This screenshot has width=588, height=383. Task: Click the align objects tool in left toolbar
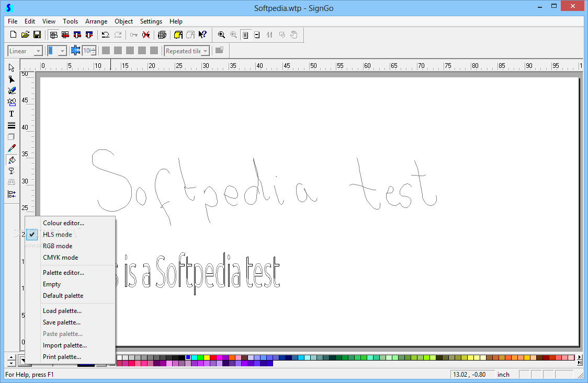(12, 194)
